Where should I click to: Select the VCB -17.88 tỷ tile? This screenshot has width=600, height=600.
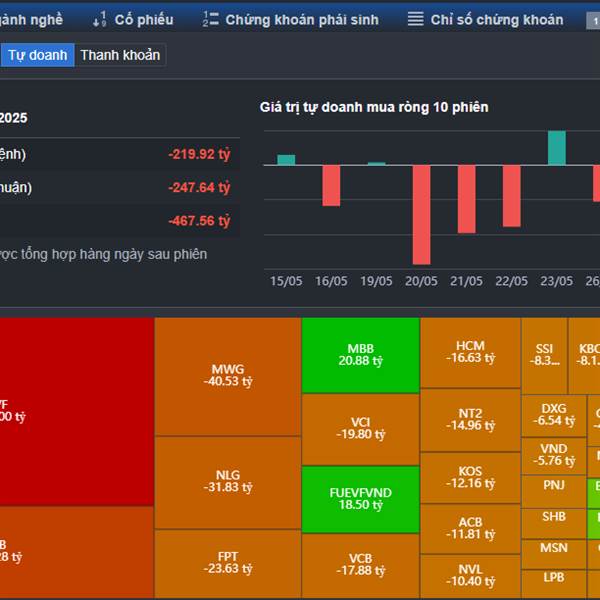click(x=360, y=566)
